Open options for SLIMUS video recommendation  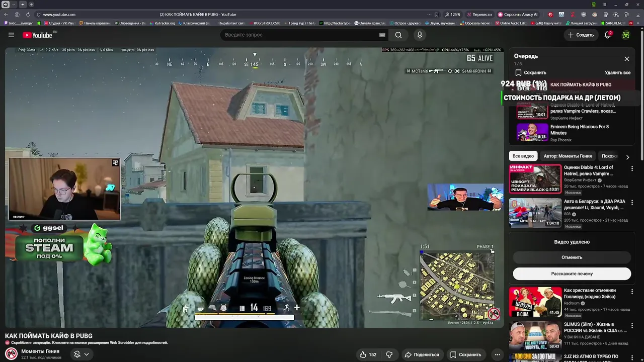[632, 325]
